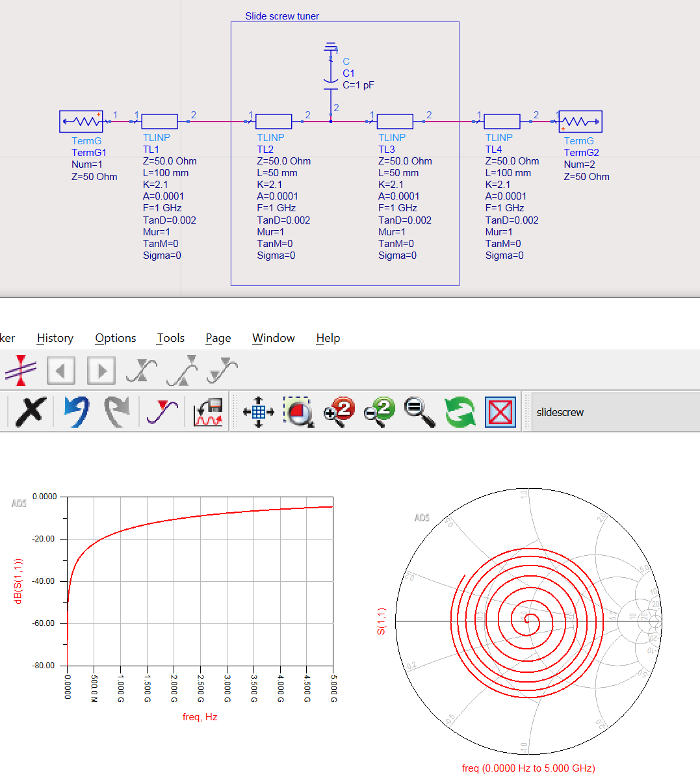Open the Page menu
The height and width of the screenshot is (782, 700).
tap(218, 338)
